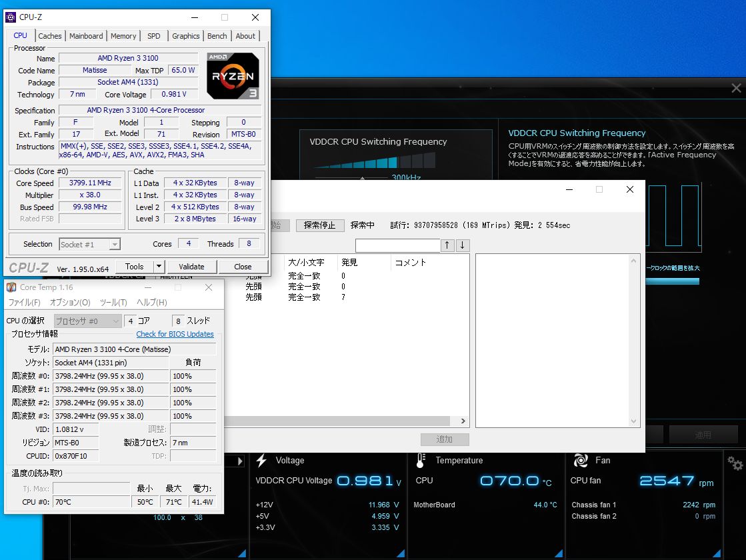Close the dark AI Suite window
The image size is (746, 560).
tap(736, 88)
